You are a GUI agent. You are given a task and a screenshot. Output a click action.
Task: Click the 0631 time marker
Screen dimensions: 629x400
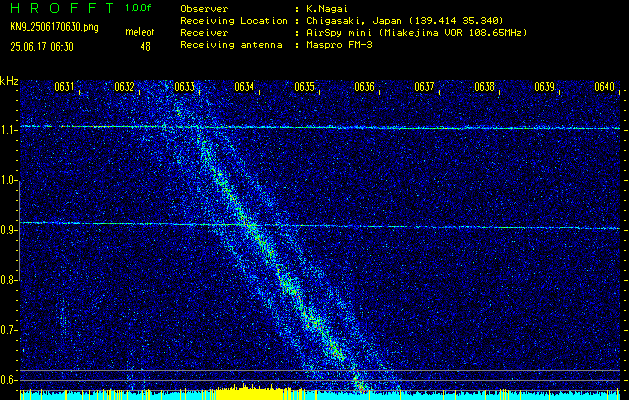[64, 87]
